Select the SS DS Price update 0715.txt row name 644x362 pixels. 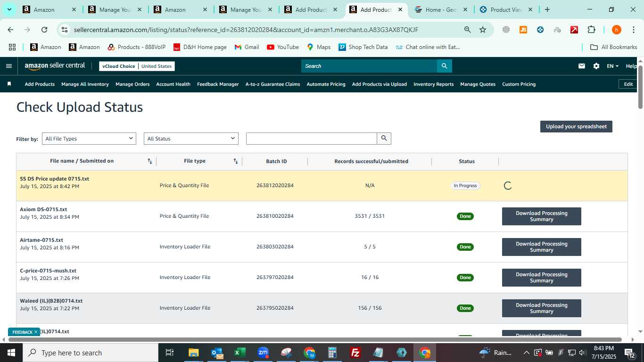[x=54, y=179]
